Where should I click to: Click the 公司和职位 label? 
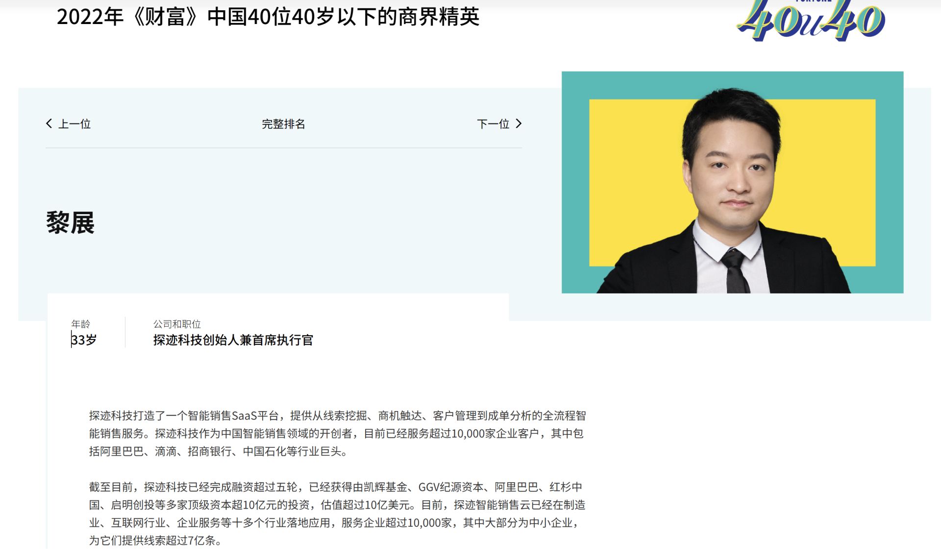pyautogui.click(x=177, y=324)
